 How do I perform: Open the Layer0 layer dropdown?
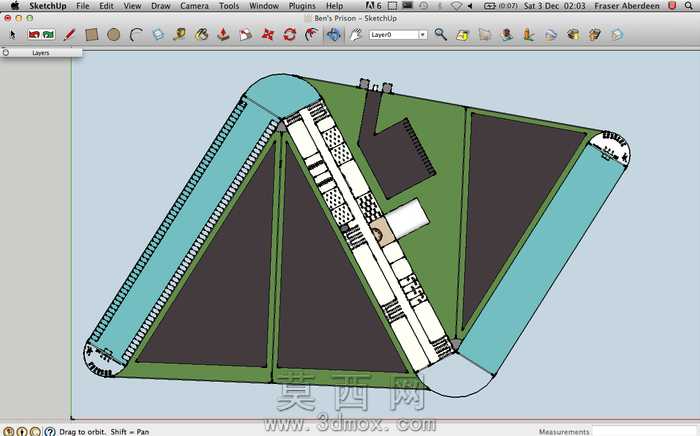point(422,35)
